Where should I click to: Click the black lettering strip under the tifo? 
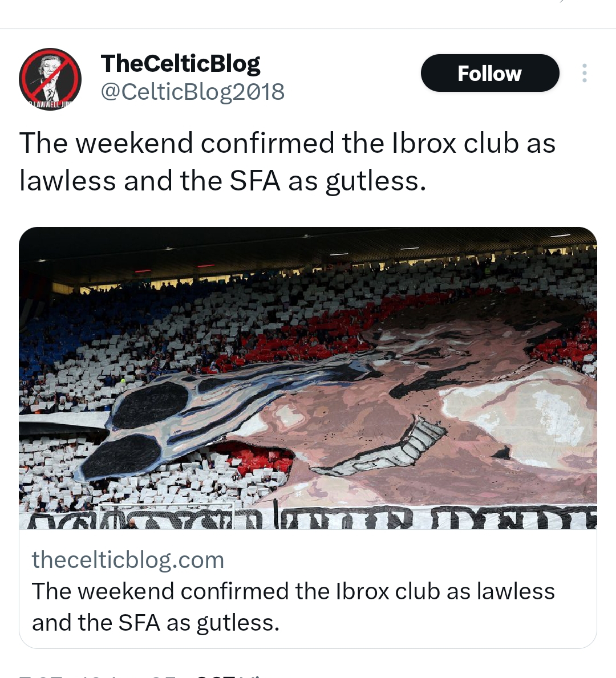[x=308, y=518]
